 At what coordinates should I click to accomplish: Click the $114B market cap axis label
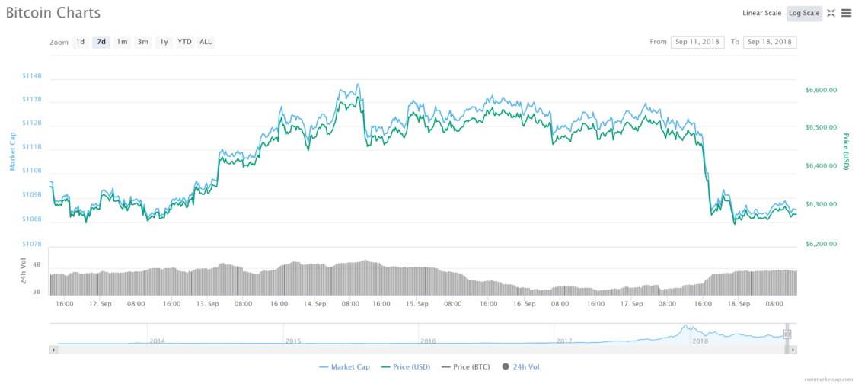tap(31, 75)
